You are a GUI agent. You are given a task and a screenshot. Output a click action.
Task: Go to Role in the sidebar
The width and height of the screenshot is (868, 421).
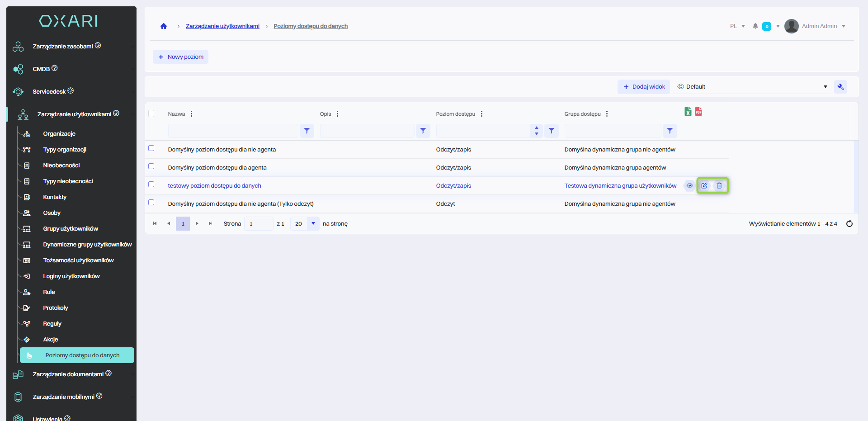pos(49,292)
